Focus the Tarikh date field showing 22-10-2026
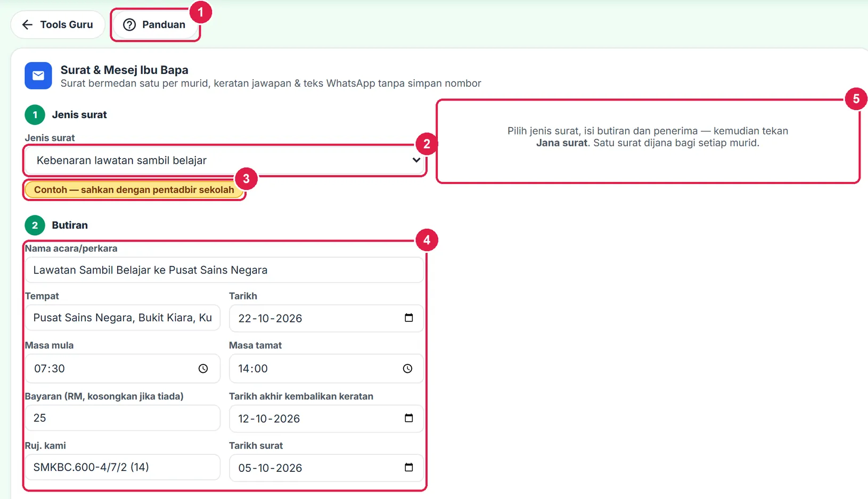The width and height of the screenshot is (868, 499). click(326, 318)
